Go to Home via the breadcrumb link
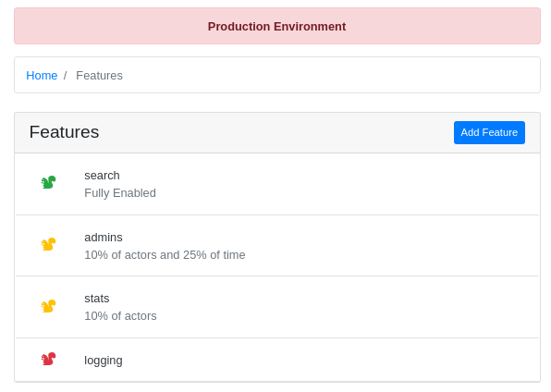This screenshot has width=551, height=392. pos(42,76)
